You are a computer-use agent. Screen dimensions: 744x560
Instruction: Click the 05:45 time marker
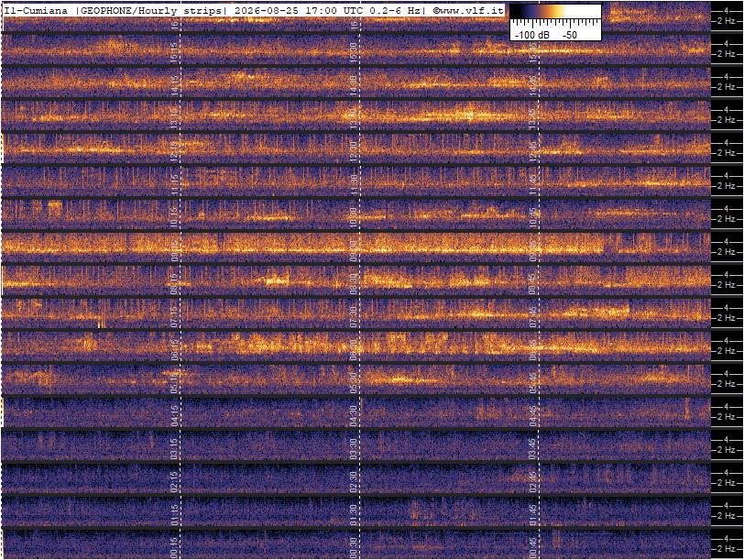coord(533,382)
